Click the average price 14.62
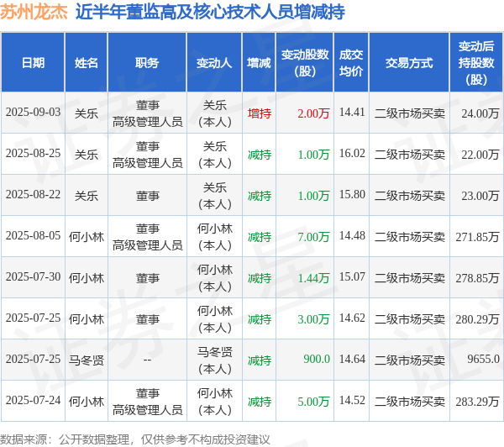Viewport: 504px width, 447px height. point(352,318)
